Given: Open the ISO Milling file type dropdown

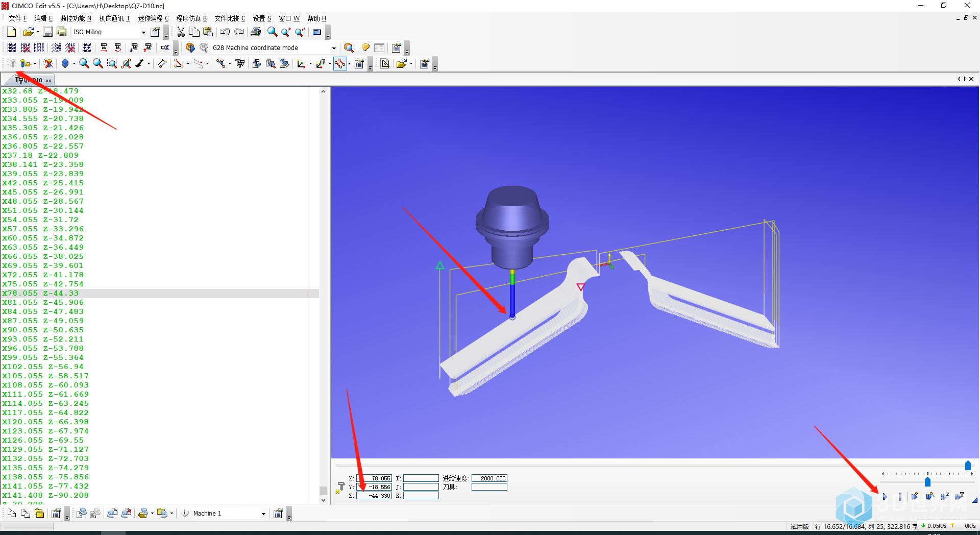Looking at the screenshot, I should click(143, 32).
